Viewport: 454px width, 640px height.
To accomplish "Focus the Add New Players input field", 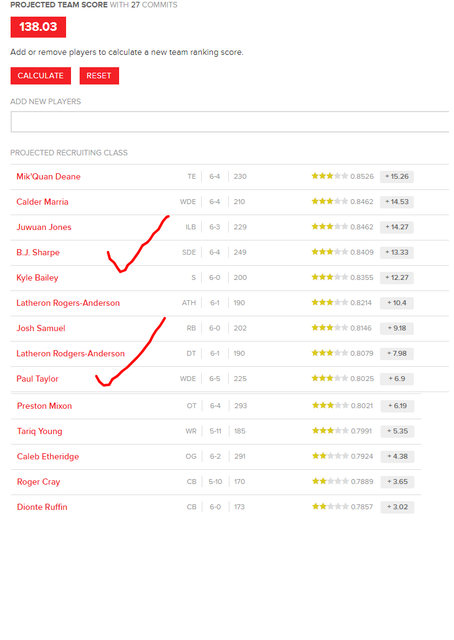I will click(230, 122).
